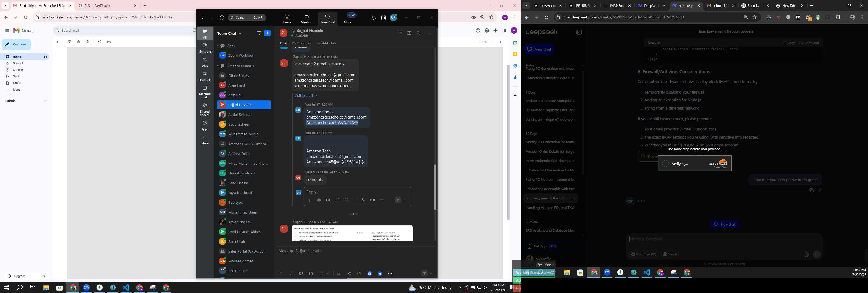Open Gmail Inbox folder
868x293 pixels.
(25, 57)
